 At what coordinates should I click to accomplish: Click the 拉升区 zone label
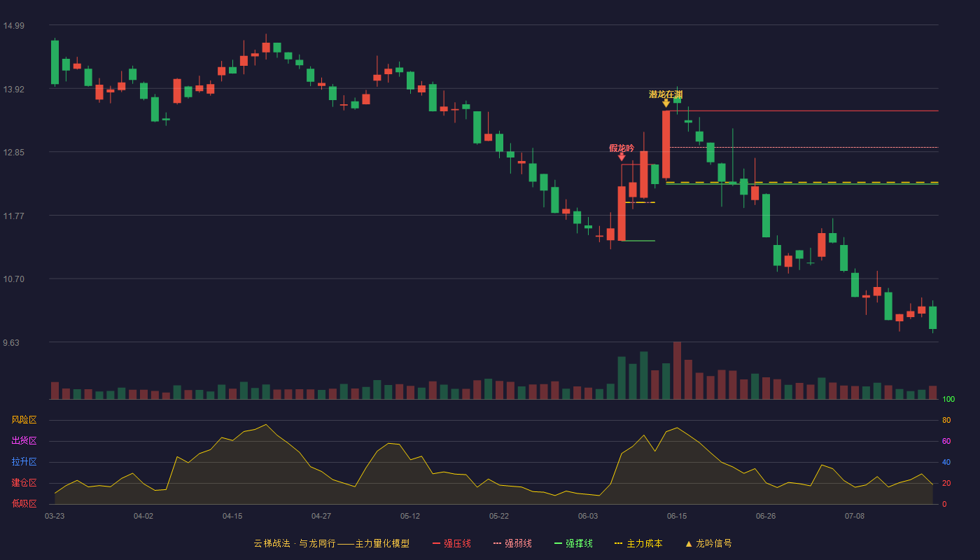pos(24,462)
